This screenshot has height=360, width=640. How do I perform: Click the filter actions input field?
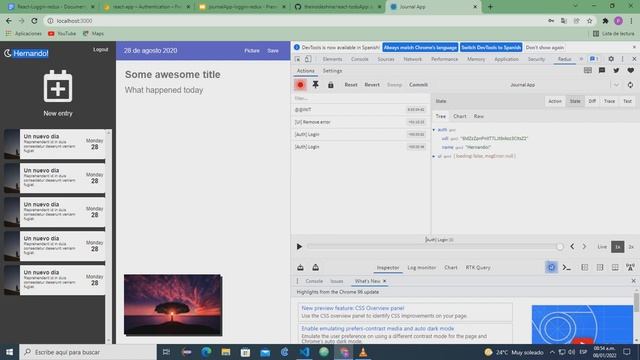(x=360, y=98)
